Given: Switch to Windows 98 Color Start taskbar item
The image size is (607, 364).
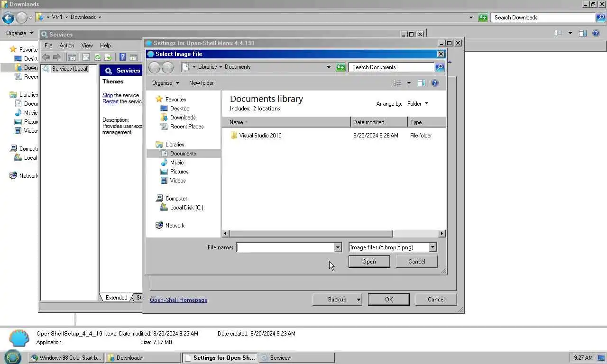Looking at the screenshot, I should [x=65, y=358].
